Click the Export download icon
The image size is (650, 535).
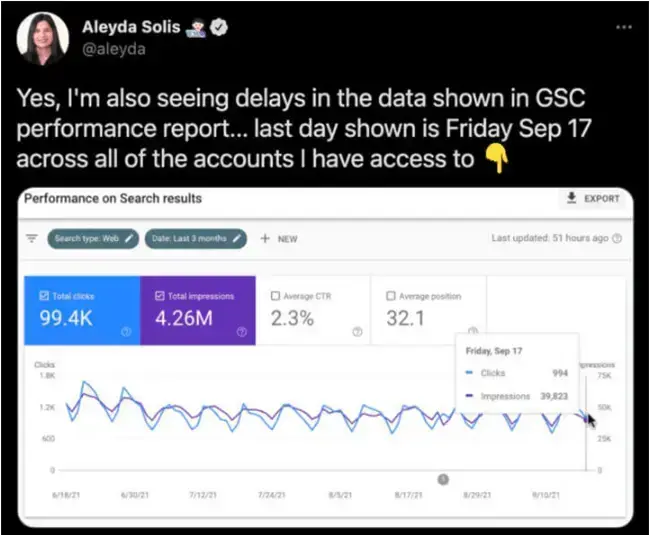pyautogui.click(x=571, y=198)
